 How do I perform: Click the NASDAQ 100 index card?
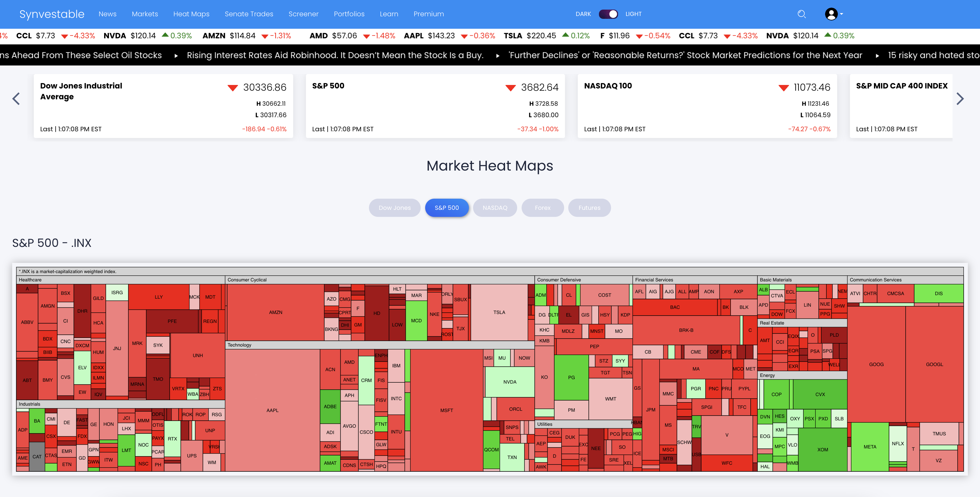pyautogui.click(x=707, y=106)
